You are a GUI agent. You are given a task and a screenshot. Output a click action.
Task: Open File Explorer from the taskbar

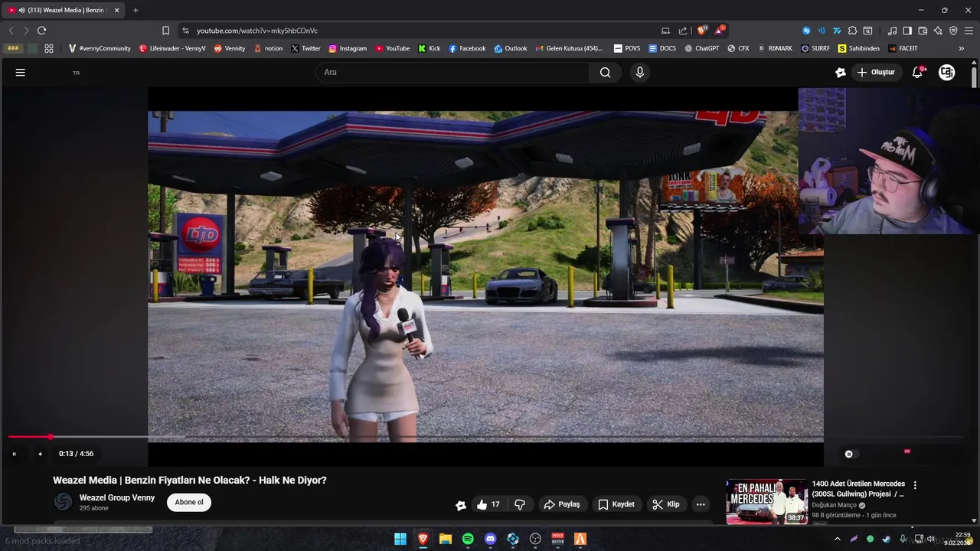pos(446,539)
